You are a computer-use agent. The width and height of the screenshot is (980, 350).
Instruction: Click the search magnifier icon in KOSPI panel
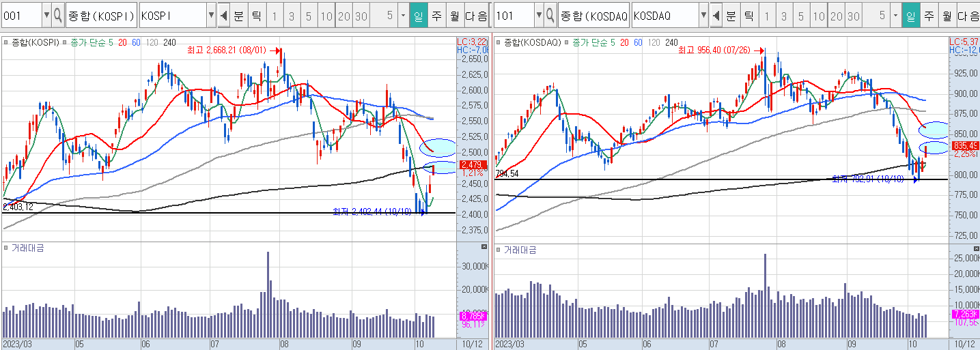58,15
